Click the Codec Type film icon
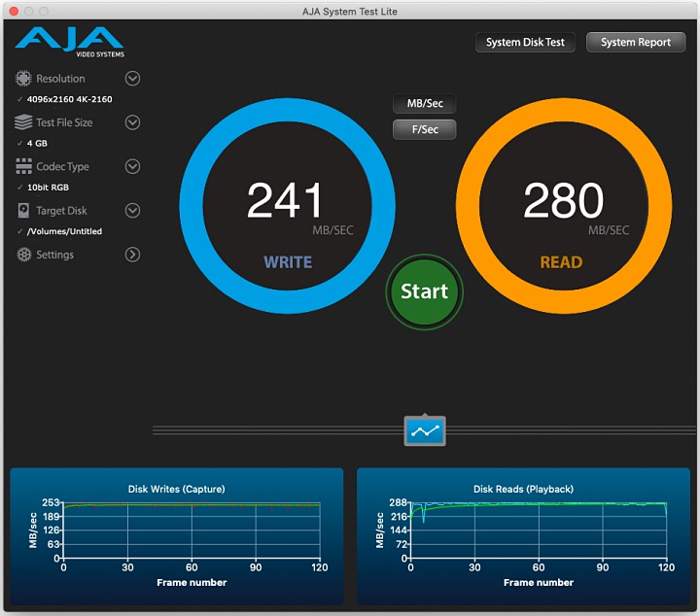 (x=23, y=166)
